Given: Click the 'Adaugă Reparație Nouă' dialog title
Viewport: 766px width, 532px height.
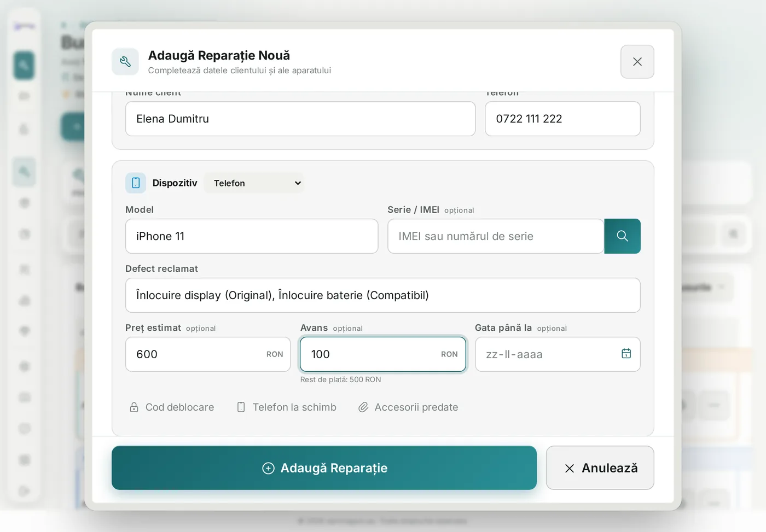Looking at the screenshot, I should [219, 55].
